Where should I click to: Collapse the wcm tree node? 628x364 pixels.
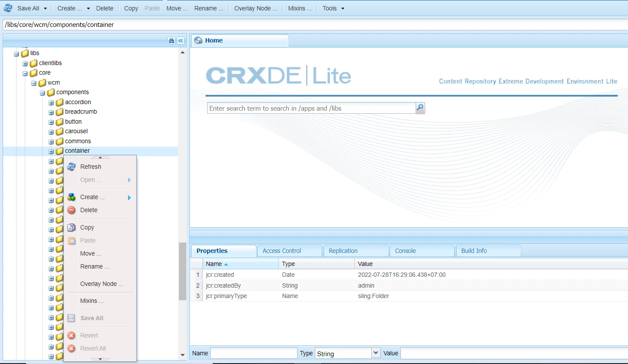(x=34, y=83)
